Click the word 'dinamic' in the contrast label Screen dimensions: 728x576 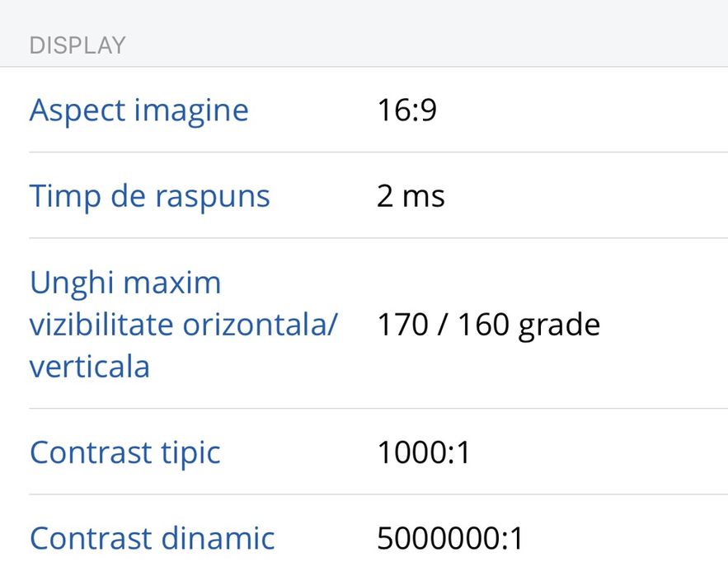pos(218,538)
